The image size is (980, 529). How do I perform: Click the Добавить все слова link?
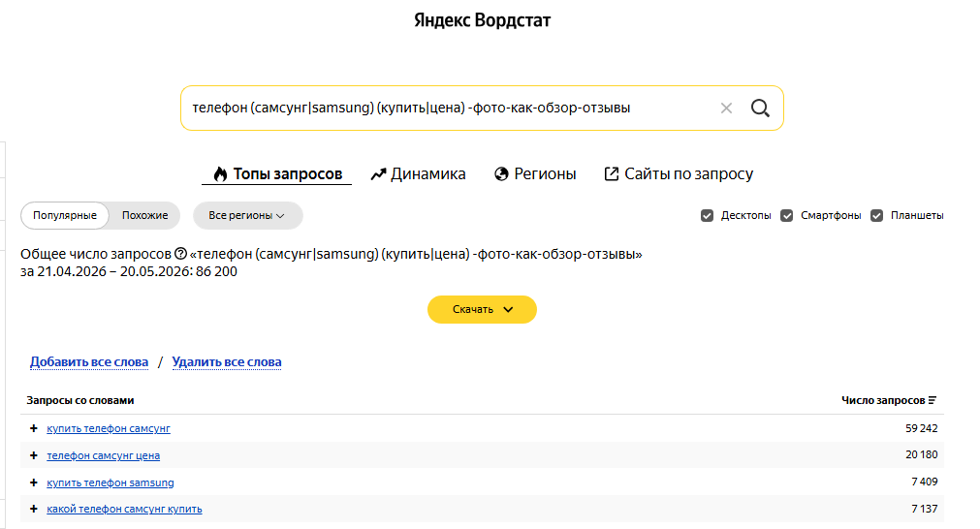[x=89, y=362]
